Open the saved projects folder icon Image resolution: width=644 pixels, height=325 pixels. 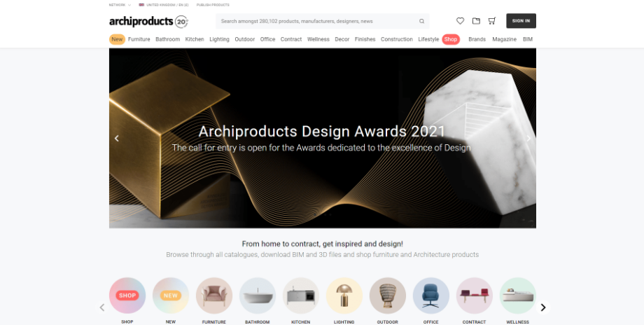pos(476,21)
